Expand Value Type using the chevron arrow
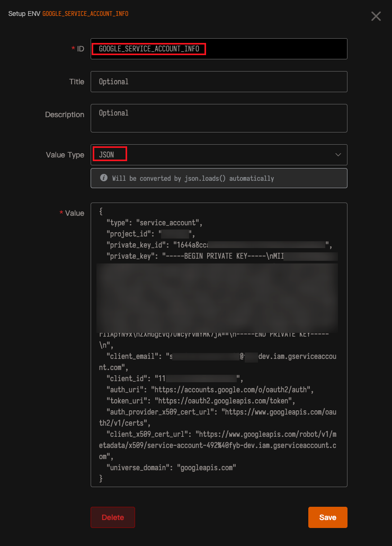 point(338,155)
